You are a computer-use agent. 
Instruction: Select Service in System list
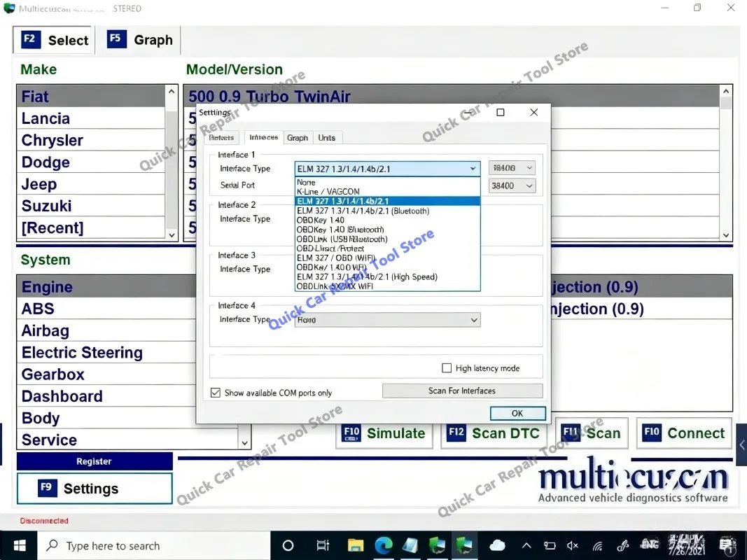tap(127, 440)
